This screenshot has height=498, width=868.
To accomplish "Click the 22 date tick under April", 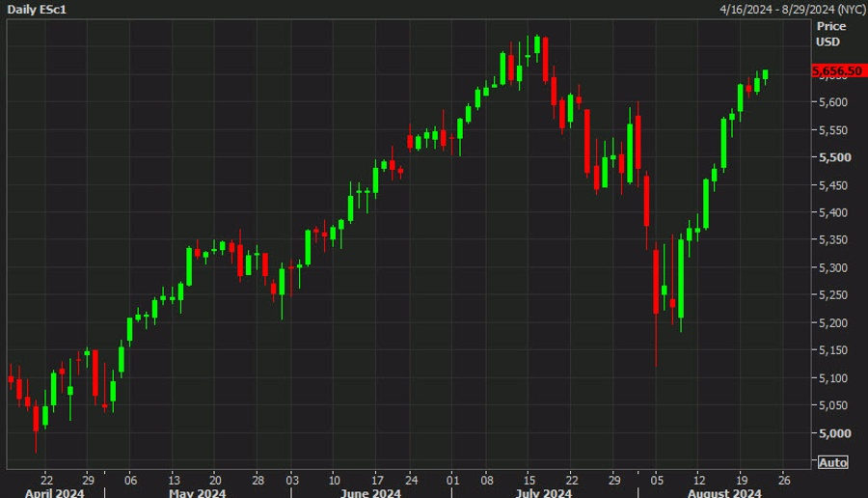I will click(x=46, y=480).
